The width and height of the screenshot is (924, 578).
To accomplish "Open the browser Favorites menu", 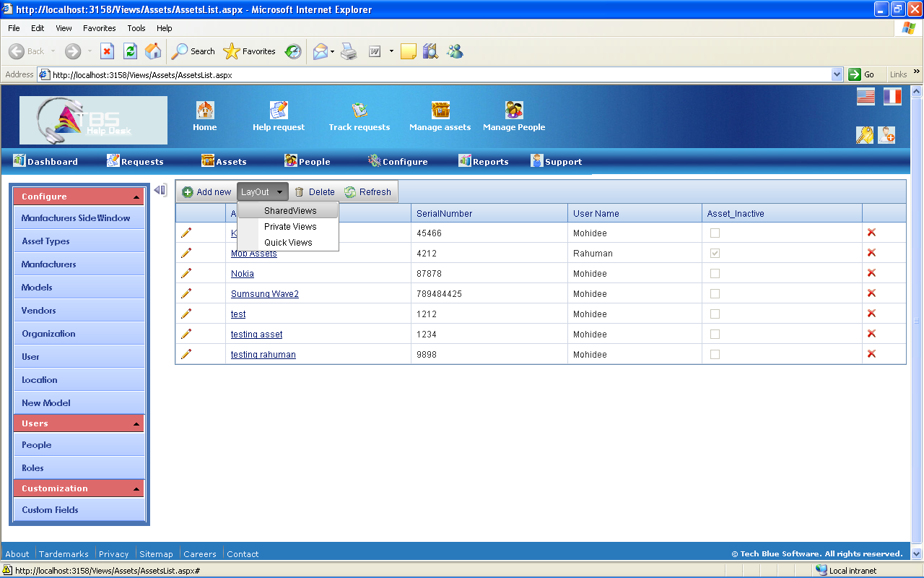I will click(100, 28).
